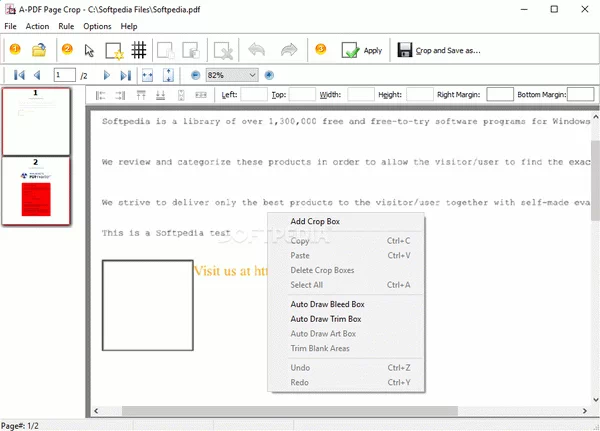Open the Action menu
600x431 pixels.
pos(38,26)
